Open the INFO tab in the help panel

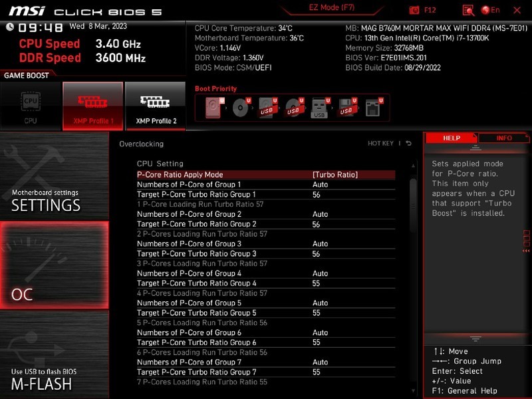pos(505,138)
